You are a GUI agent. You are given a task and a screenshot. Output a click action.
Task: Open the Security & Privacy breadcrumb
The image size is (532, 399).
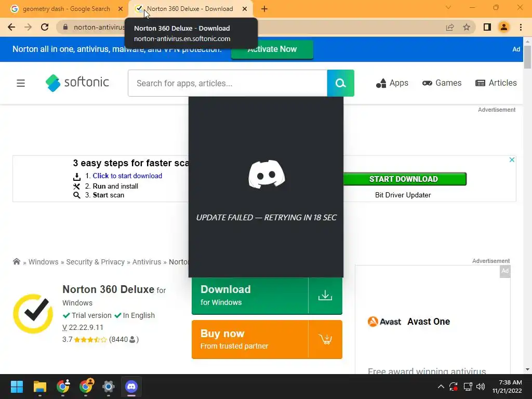[96, 262]
